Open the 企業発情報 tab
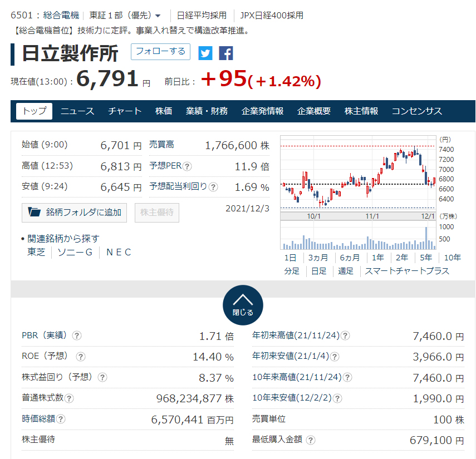 coord(262,111)
